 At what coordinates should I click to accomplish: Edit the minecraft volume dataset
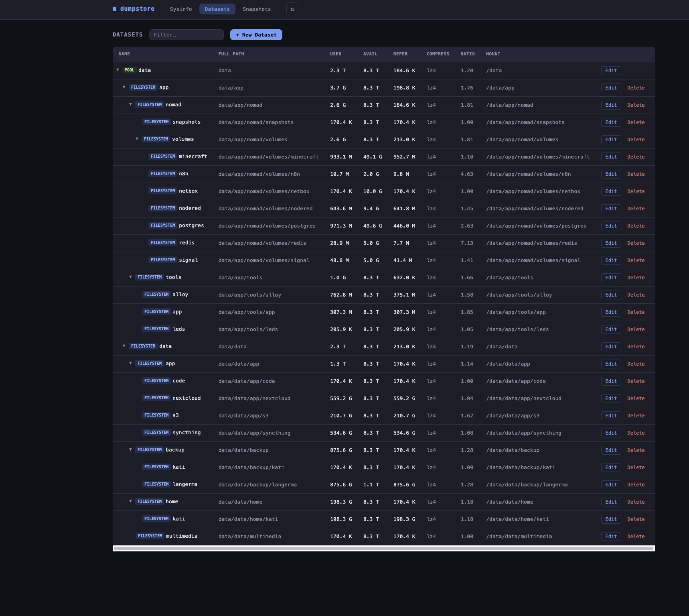(610, 157)
